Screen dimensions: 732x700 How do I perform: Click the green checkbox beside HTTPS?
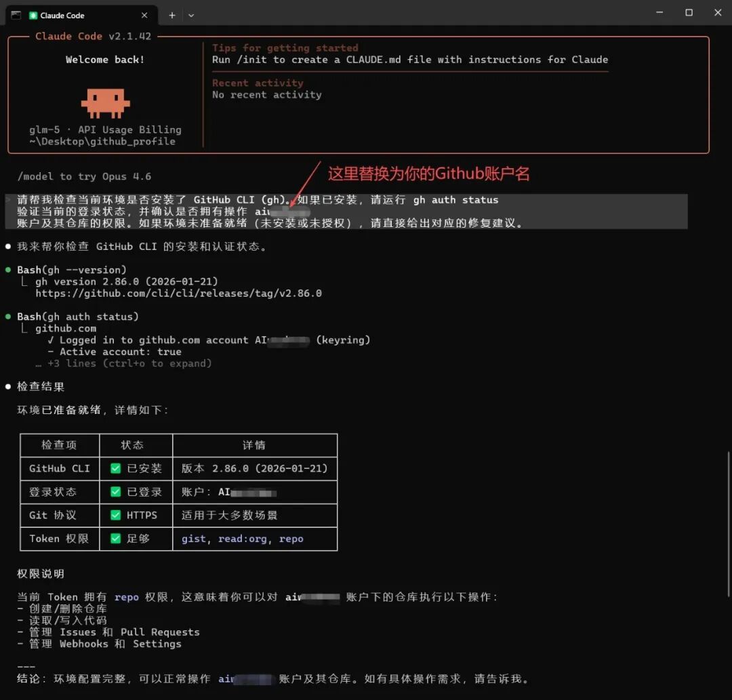click(116, 515)
